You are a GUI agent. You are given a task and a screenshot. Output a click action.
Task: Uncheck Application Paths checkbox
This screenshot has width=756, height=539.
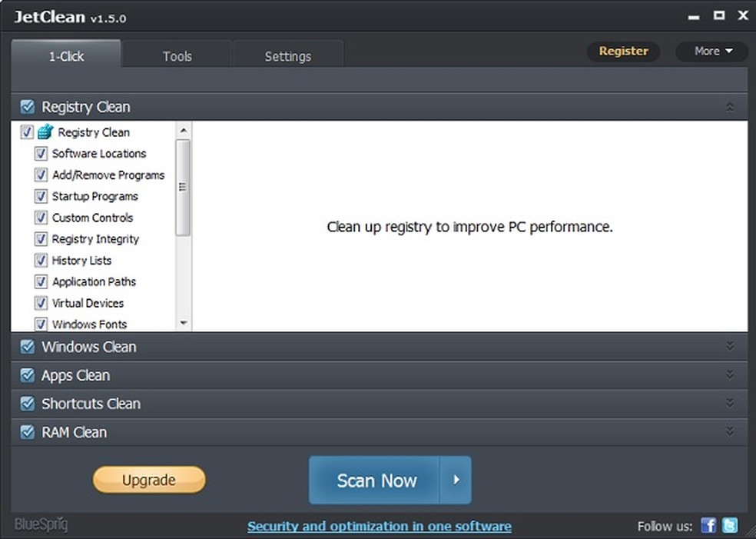41,281
